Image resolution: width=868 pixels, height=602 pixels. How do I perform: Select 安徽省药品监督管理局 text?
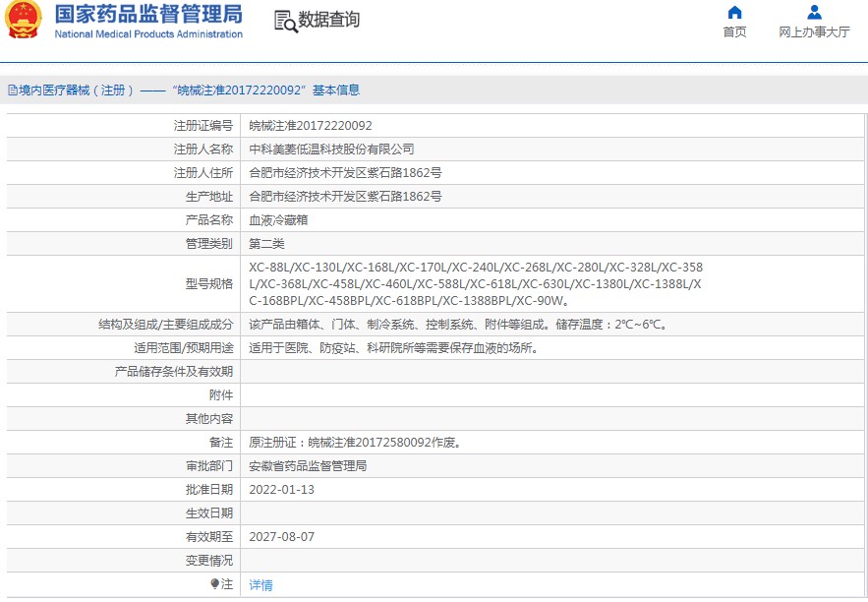click(308, 465)
